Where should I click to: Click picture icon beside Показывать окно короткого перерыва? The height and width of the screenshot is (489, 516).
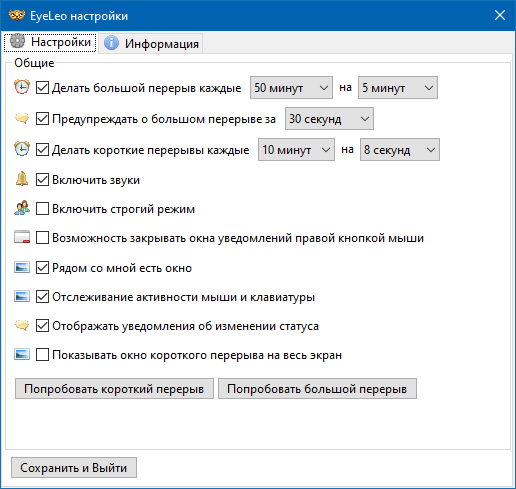[22, 355]
